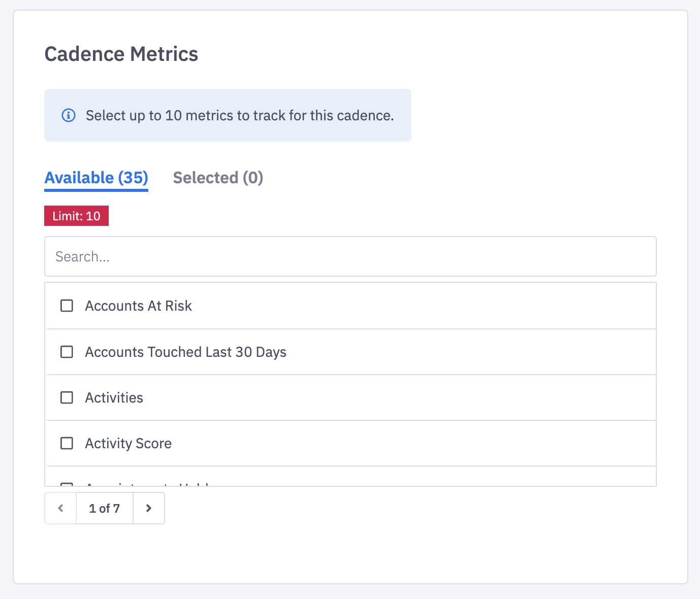This screenshot has height=599, width=700.
Task: Open the Available (35) tab
Action: (x=96, y=178)
